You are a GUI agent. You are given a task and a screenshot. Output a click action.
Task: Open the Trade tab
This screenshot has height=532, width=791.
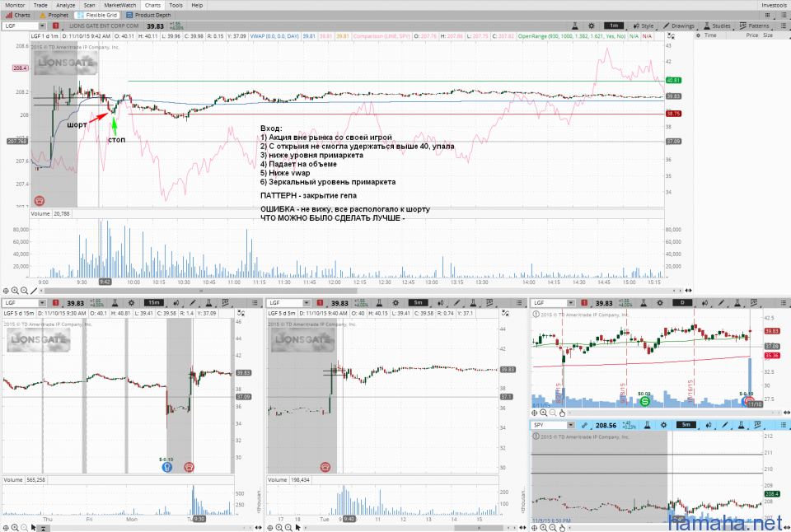click(40, 5)
